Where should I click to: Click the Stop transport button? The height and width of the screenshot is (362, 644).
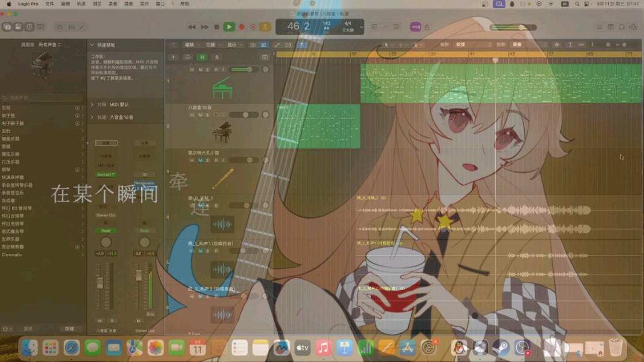click(217, 27)
